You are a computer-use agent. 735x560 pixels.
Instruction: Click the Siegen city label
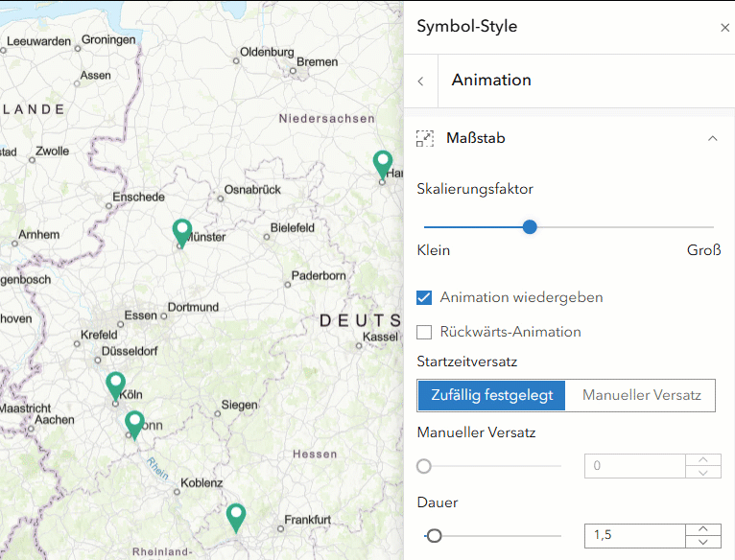click(x=239, y=405)
